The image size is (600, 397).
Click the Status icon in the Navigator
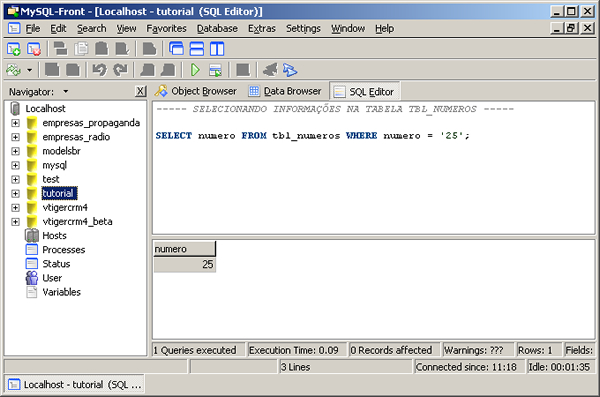pos(32,264)
